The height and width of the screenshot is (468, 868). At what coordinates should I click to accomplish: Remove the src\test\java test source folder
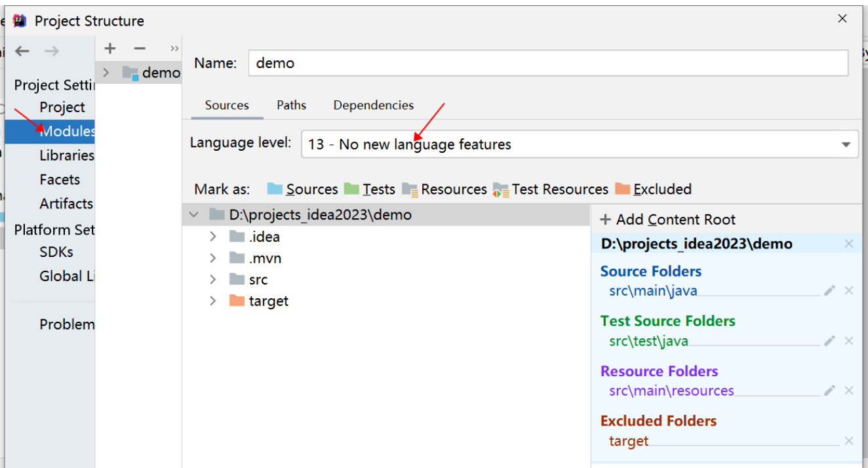(849, 341)
